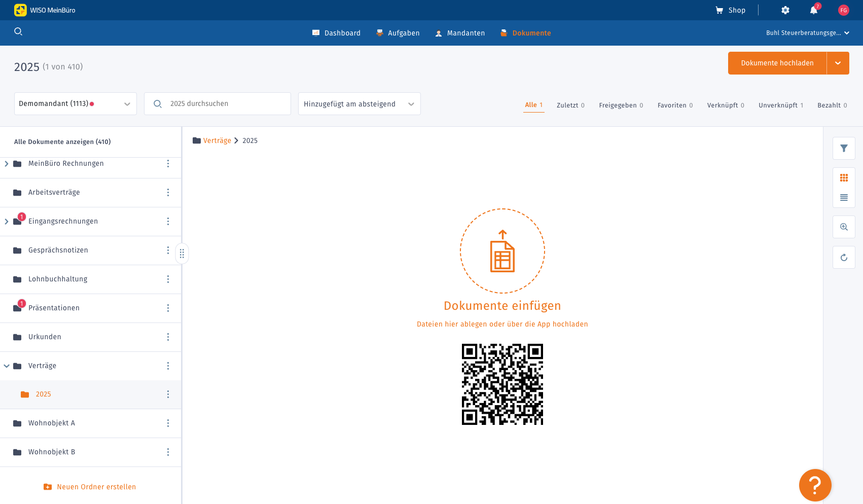Open the help question mark button
The width and height of the screenshot is (863, 504).
(x=815, y=485)
